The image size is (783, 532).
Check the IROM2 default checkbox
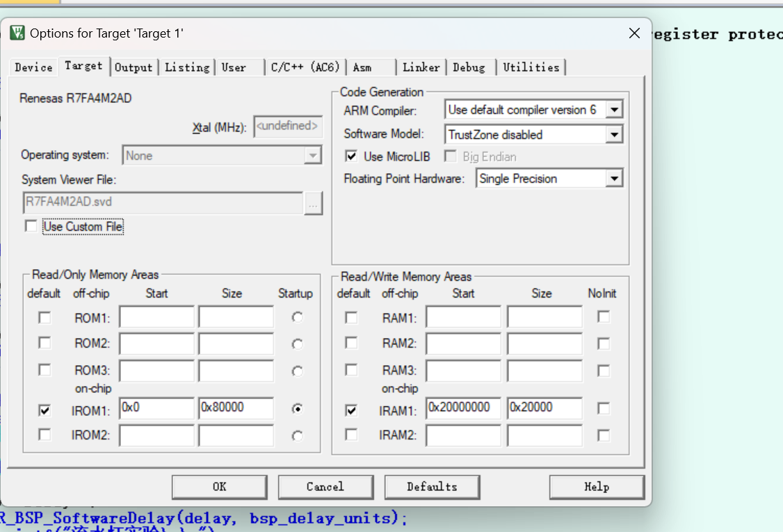[x=45, y=435]
